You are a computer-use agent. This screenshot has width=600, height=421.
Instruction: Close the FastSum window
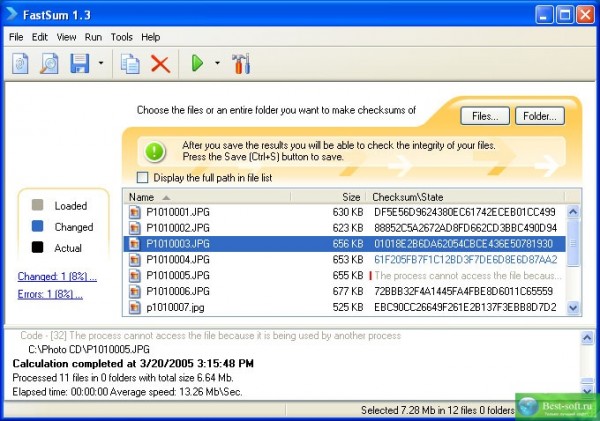coord(585,15)
